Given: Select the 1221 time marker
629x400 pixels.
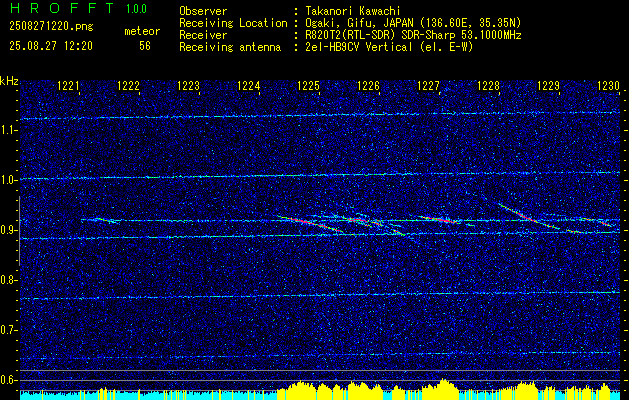Looking at the screenshot, I should [69, 86].
